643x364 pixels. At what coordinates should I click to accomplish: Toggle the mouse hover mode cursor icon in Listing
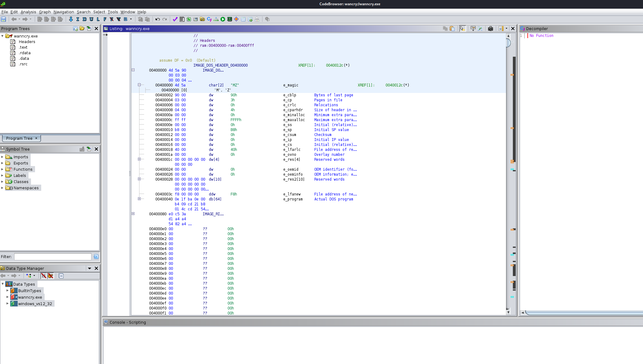[462, 29]
